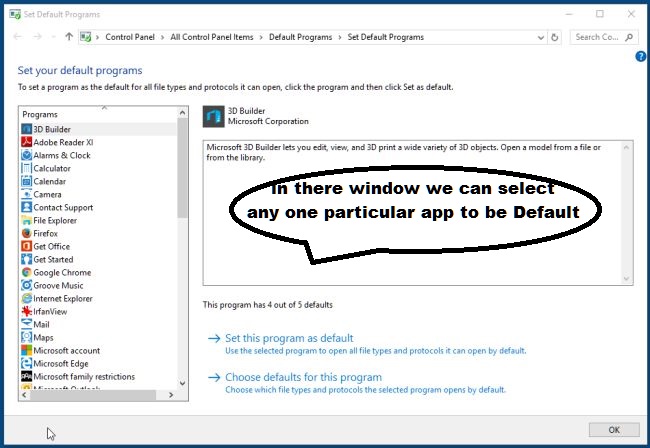This screenshot has height=448, width=650.
Task: Open Control Panel breadcrumb
Action: 130,37
